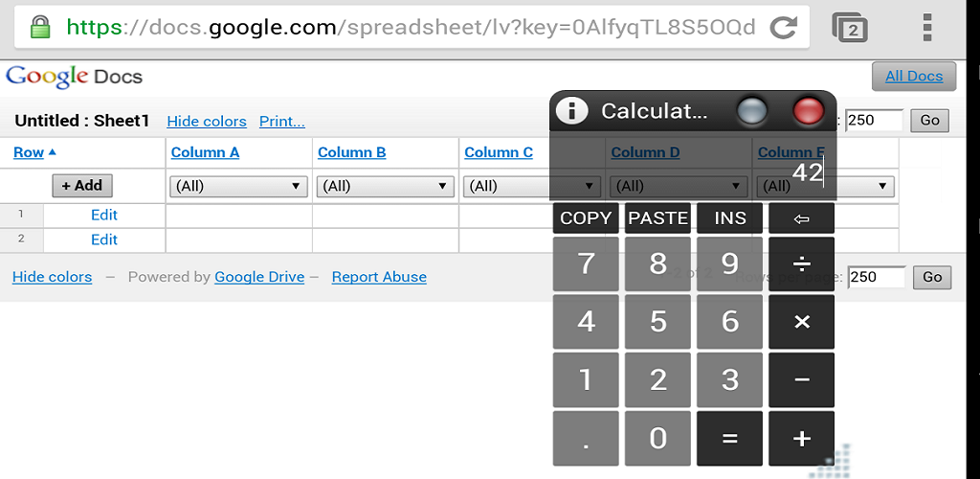Open the browser tab switcher
980x479 pixels.
click(x=850, y=28)
